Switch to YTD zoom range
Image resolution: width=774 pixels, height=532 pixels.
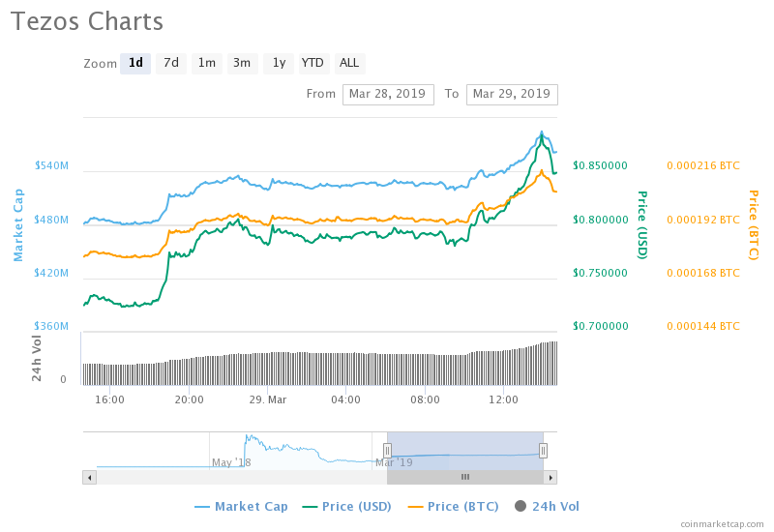pos(313,63)
